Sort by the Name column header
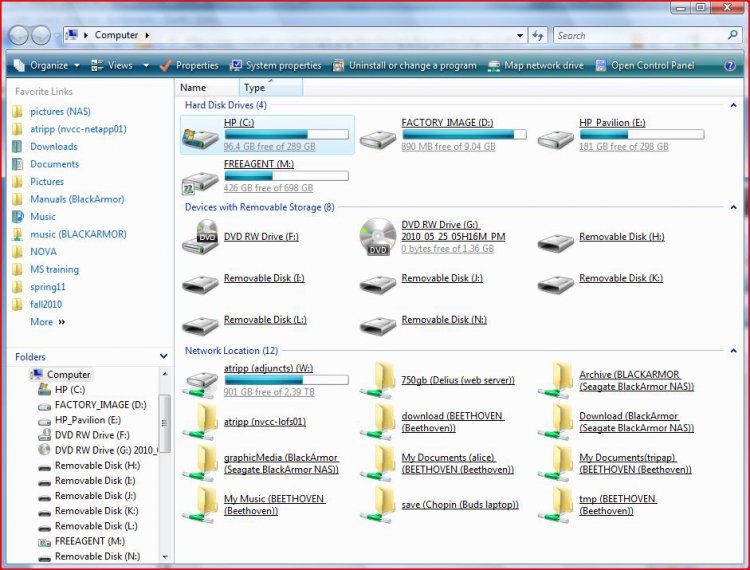750x570 pixels. click(208, 88)
